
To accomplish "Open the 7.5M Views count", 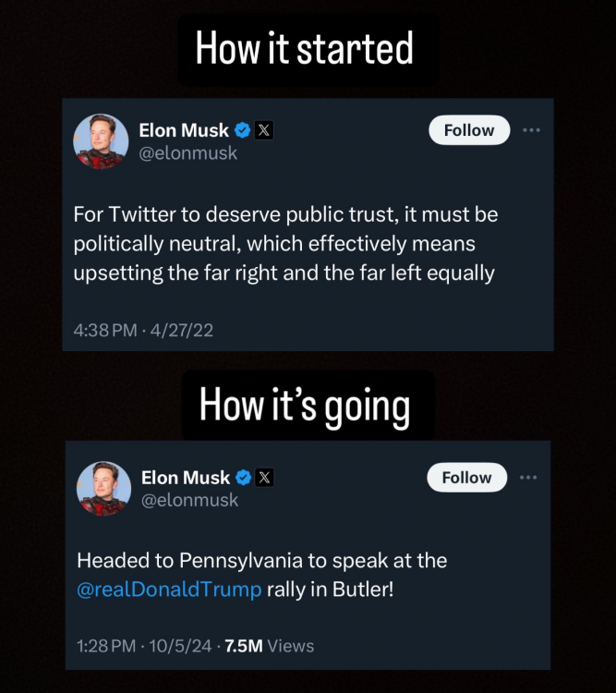I will (270, 646).
